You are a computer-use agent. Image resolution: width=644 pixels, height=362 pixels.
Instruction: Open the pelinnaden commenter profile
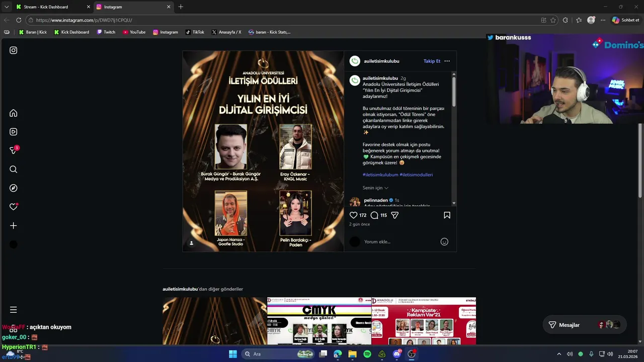(376, 200)
